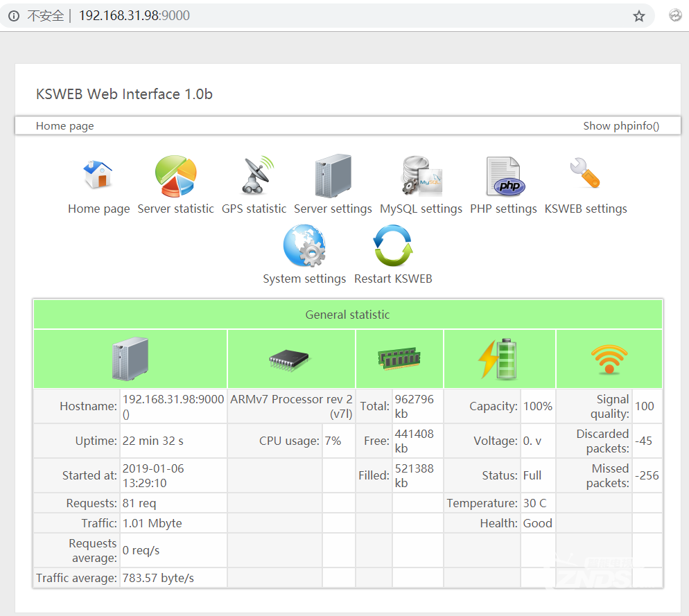Open System settings globe gear icon
This screenshot has height=616, width=689.
[304, 247]
